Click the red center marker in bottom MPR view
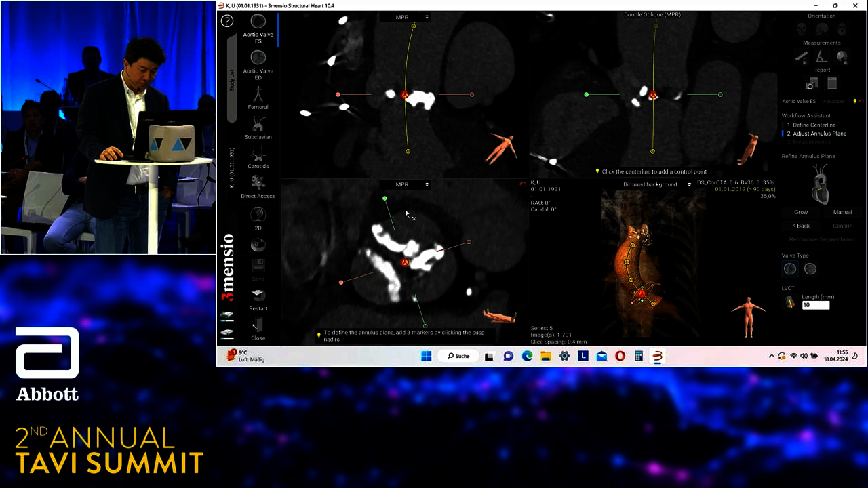 coord(405,262)
